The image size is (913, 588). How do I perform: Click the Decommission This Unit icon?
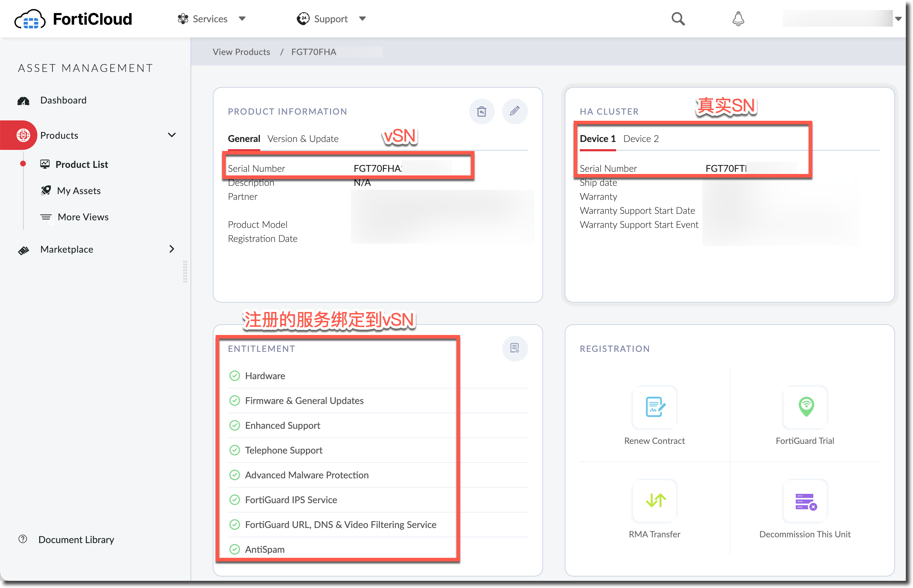pos(805,501)
